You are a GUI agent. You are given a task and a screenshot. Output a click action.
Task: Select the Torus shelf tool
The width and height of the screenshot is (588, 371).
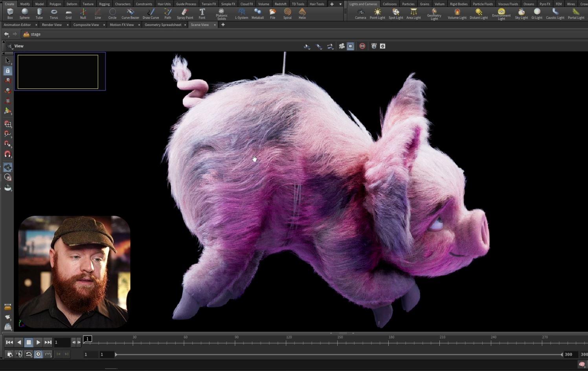(x=54, y=14)
